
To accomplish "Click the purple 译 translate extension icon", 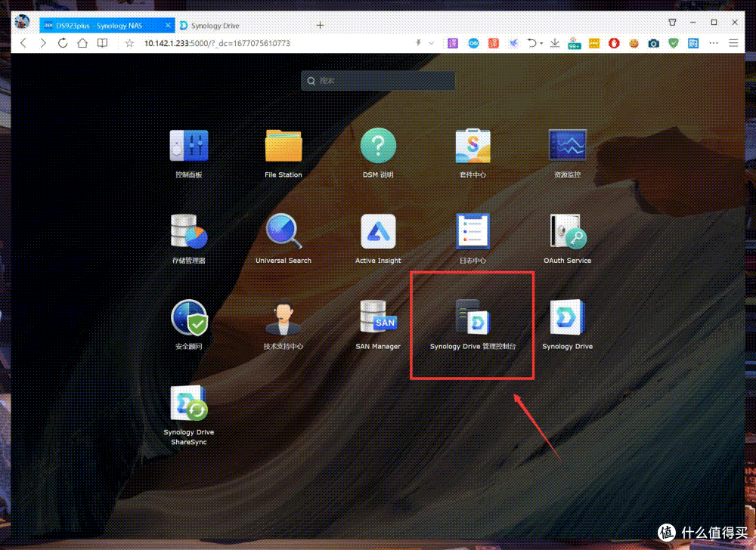I will tap(453, 43).
